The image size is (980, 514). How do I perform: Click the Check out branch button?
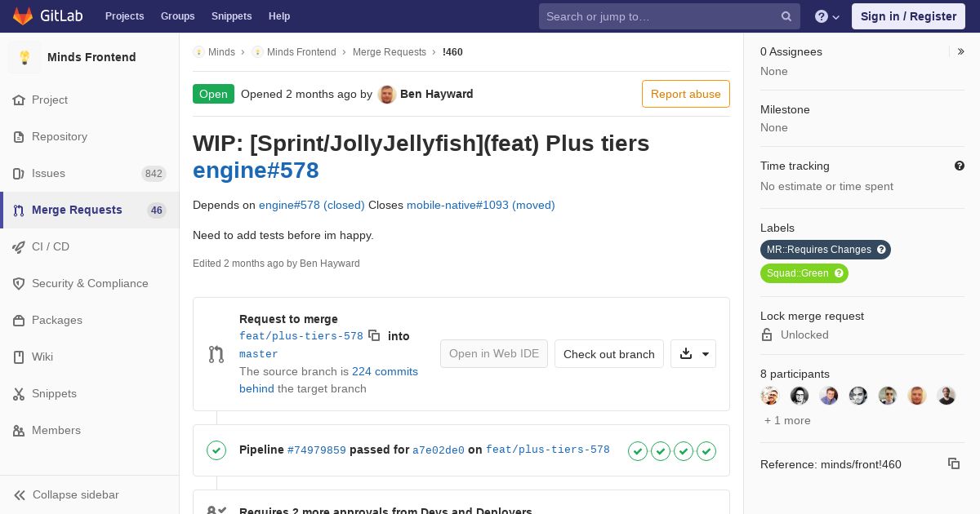(x=609, y=354)
